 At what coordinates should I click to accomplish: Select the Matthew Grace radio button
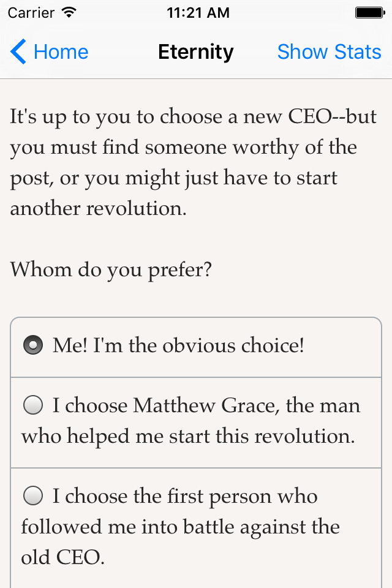33,405
